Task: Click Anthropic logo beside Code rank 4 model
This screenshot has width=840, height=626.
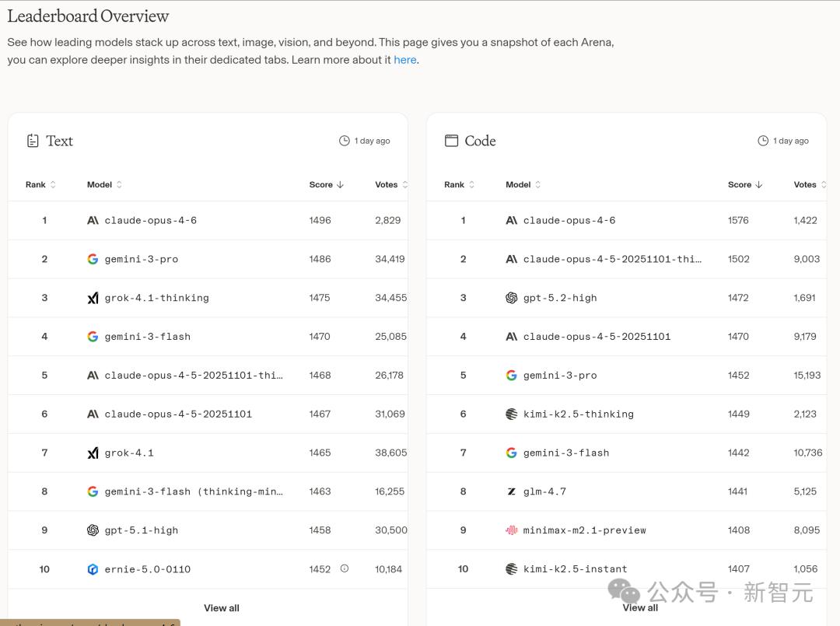Action: coord(512,336)
